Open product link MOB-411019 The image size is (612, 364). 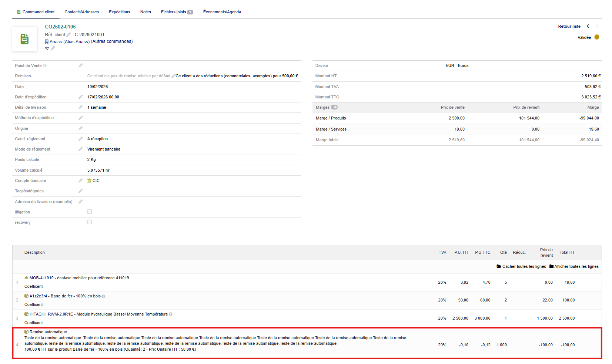tap(41, 278)
